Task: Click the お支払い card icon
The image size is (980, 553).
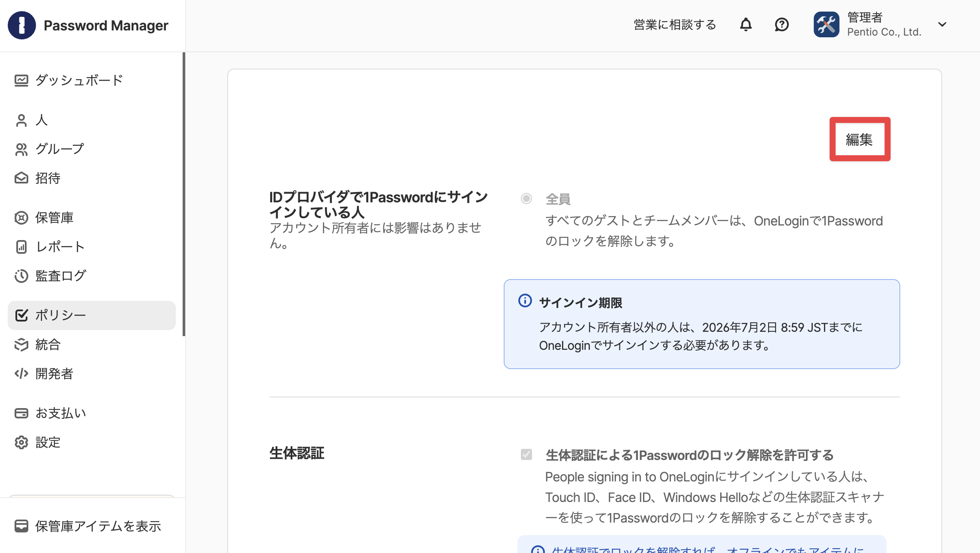Action: coord(21,413)
